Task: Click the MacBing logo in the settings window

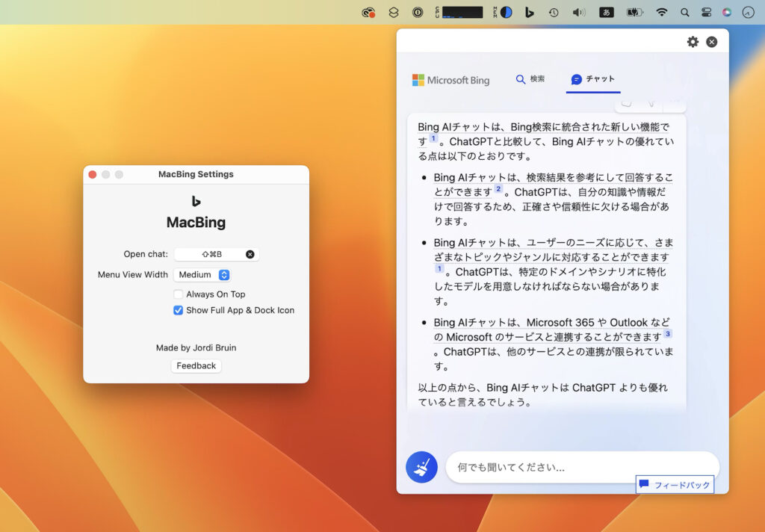Action: coord(196,202)
